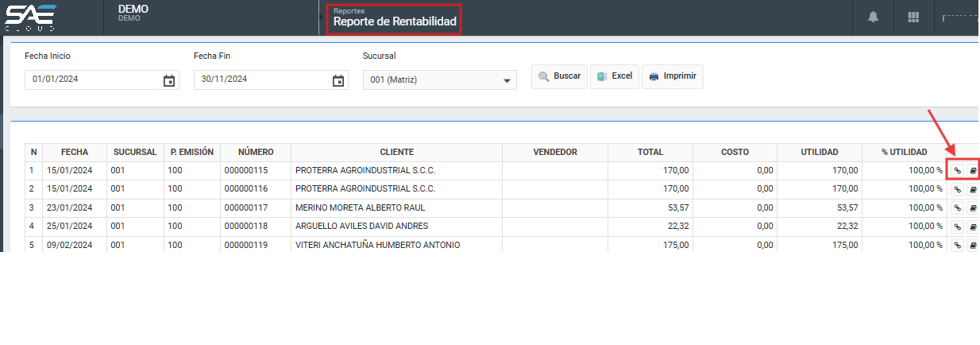Focus the Fecha Fin date field
This screenshot has height=345, width=980.
[260, 79]
